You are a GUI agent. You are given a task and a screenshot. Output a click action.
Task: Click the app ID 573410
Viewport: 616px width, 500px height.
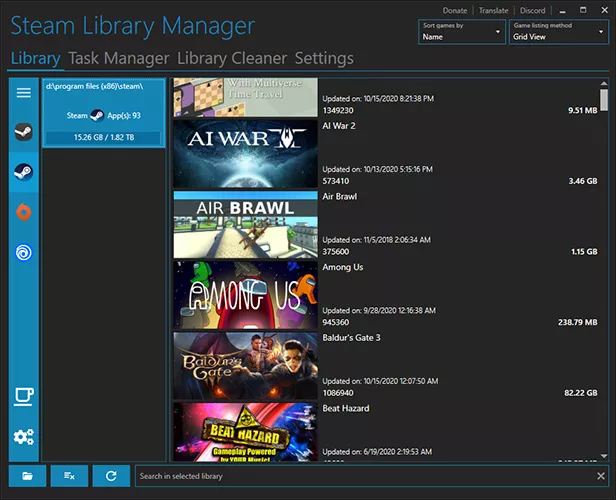[x=336, y=181]
